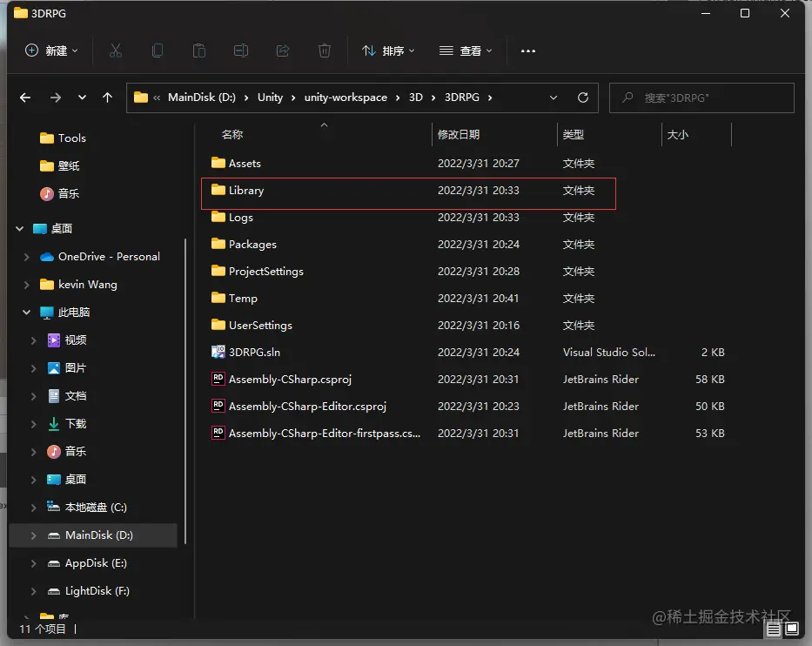Click unity-workspace in the breadcrumb
812x646 pixels.
(x=346, y=98)
